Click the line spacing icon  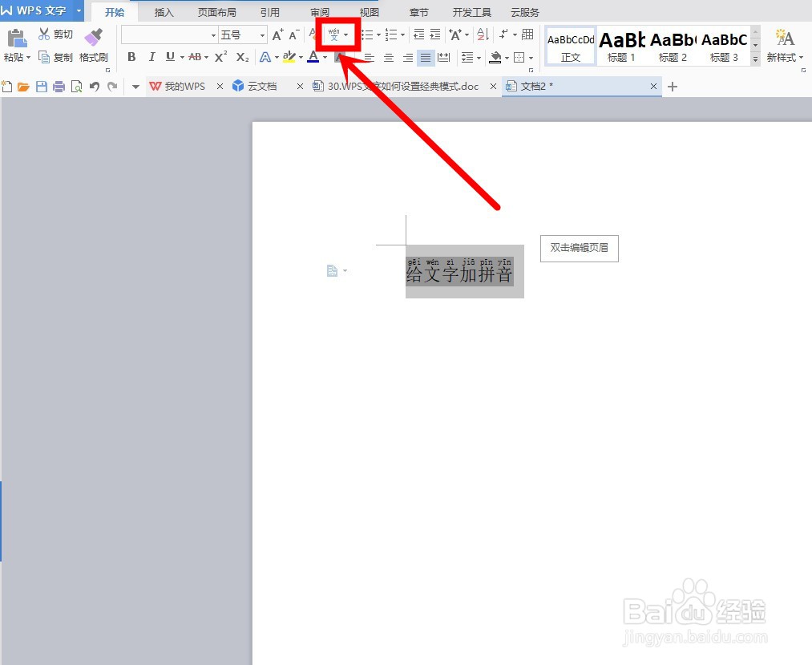(467, 58)
